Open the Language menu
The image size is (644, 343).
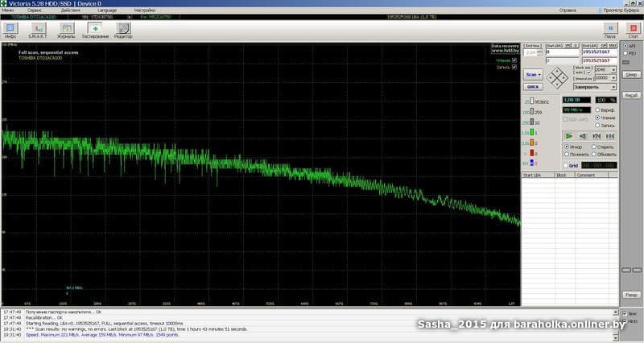107,10
